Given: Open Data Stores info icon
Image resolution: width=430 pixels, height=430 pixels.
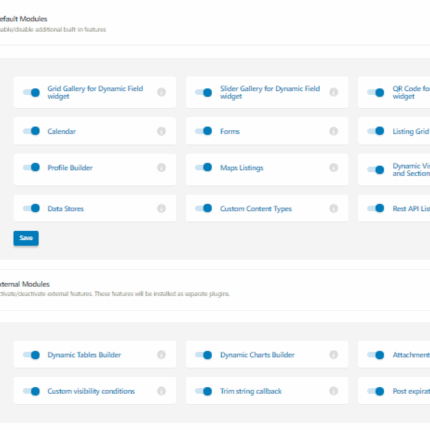Looking at the screenshot, I should click(161, 208).
